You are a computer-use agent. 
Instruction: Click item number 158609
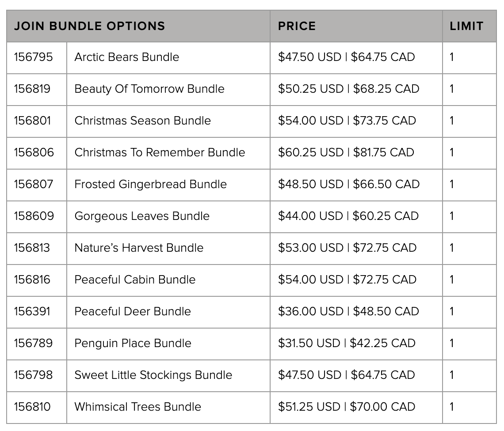[34, 216]
